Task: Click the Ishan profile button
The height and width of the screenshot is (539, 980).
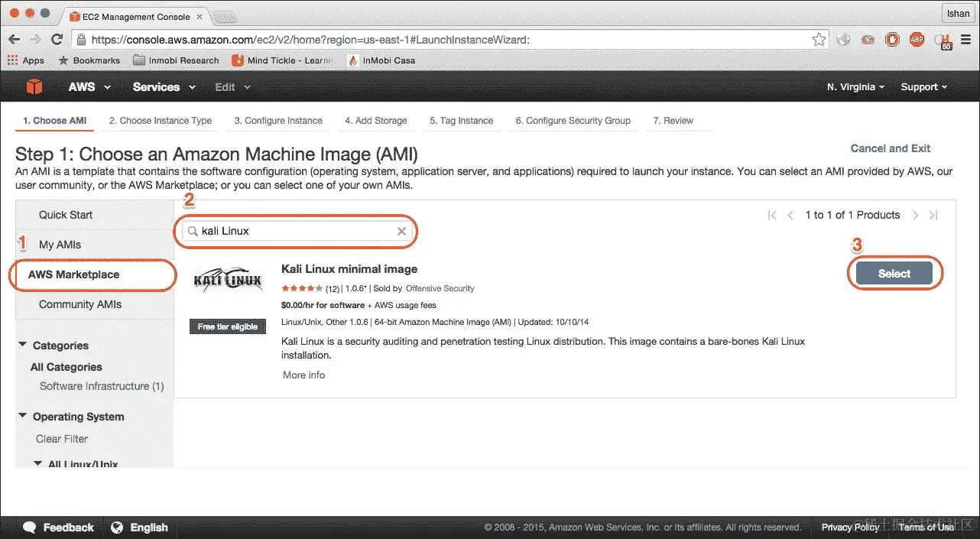Action: pyautogui.click(x=958, y=13)
